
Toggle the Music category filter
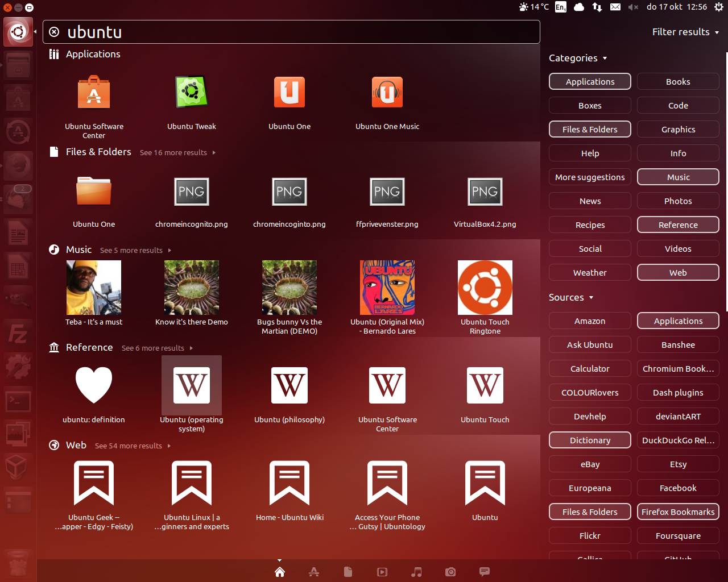[x=678, y=177]
